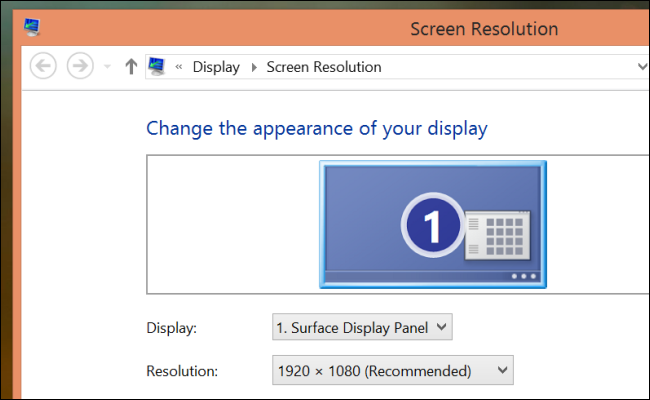
Task: Open the 1920 × 1080 Resolution dropdown
Action: pos(393,370)
